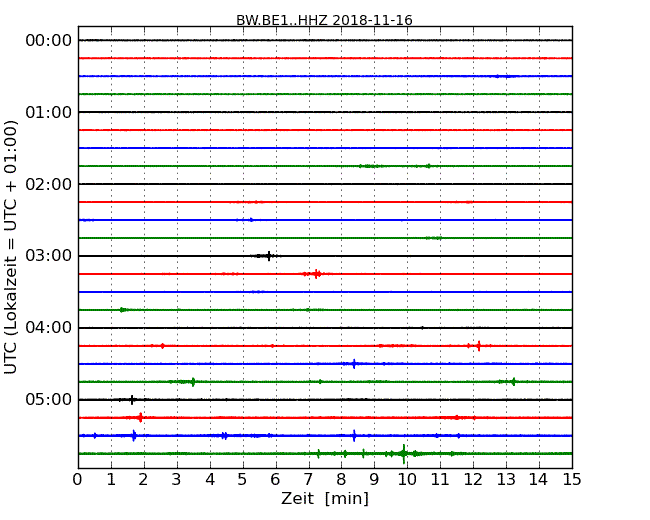The width and height of the screenshot is (650, 520).
Task: Click blue spike near minute 8 above 05:00
Action: tap(354, 364)
